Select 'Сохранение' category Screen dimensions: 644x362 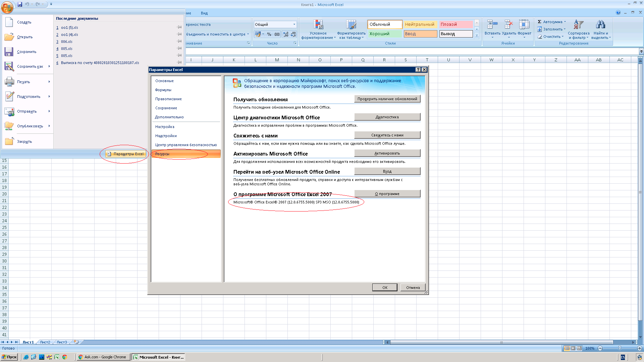[x=186, y=108]
